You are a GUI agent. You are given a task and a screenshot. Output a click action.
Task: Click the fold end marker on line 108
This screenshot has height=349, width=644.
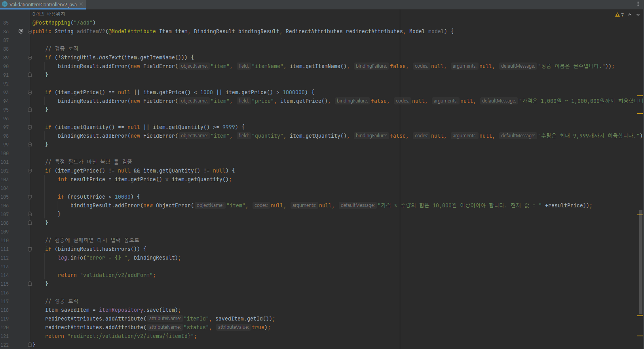click(30, 223)
